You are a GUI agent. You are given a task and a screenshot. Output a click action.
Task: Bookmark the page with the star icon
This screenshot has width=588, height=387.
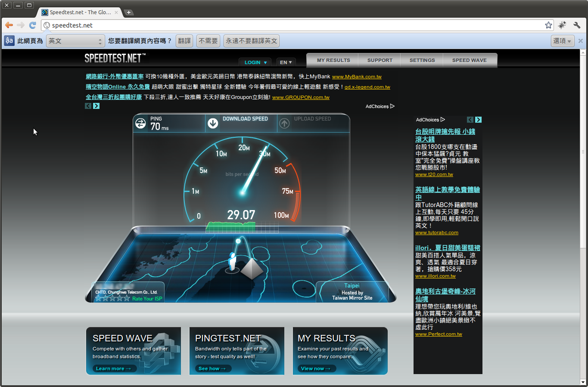548,25
